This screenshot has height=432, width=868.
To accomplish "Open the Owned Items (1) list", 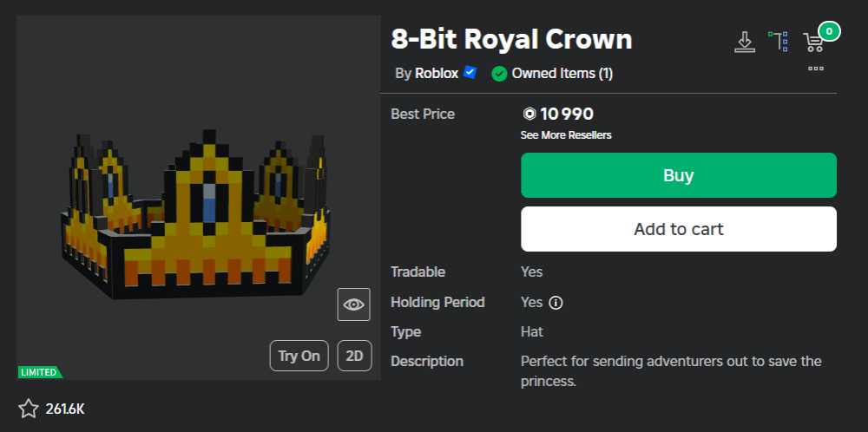I will tap(562, 74).
